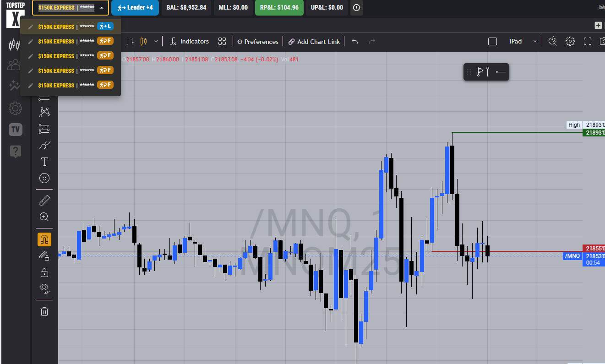Click the quick search lightning magnifier icon
Screen dimensions: 605x364
pos(552,41)
